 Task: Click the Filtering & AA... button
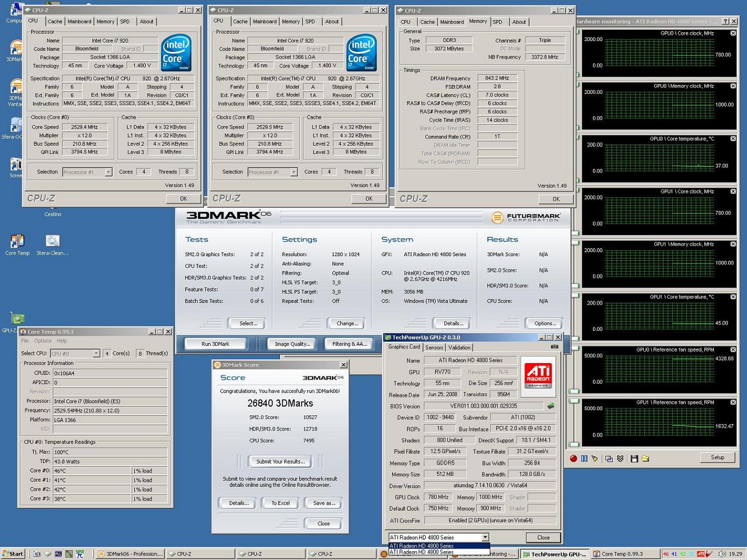(350, 344)
